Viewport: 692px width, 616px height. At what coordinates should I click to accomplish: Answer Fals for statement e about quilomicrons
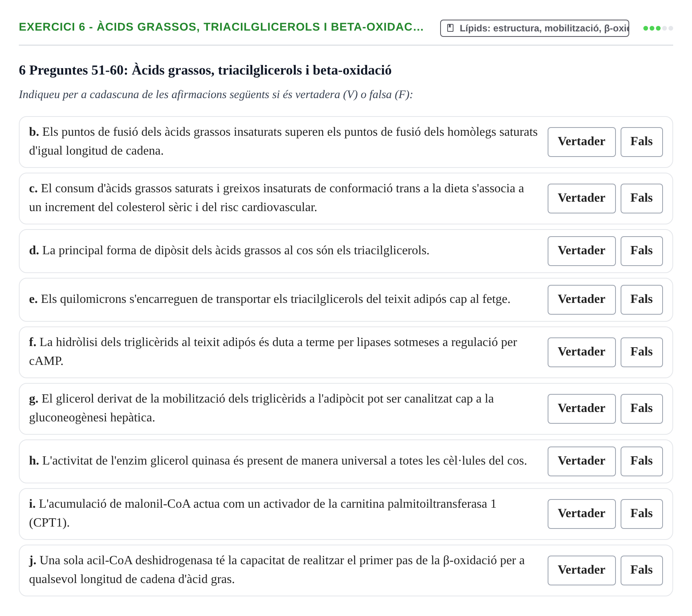click(641, 299)
